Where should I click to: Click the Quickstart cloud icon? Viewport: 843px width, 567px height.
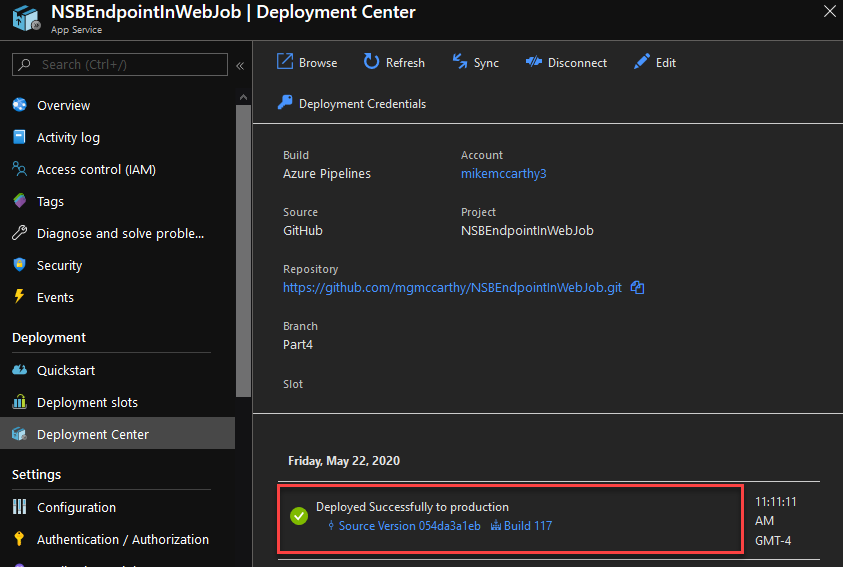[x=20, y=370]
